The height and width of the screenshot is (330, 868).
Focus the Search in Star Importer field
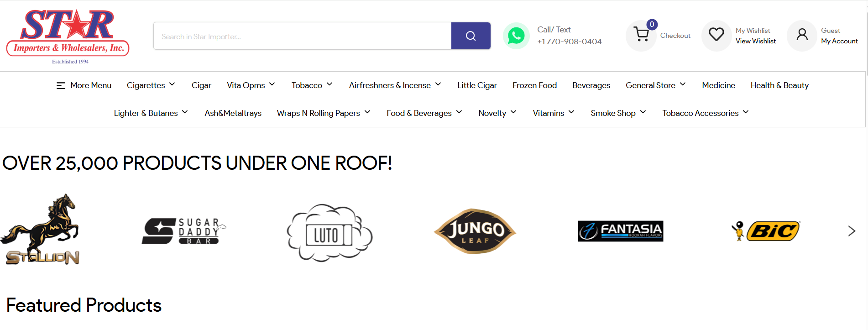(302, 36)
